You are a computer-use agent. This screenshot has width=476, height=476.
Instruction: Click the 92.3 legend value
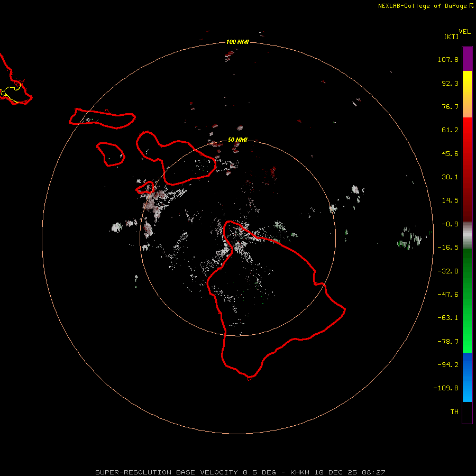point(450,83)
